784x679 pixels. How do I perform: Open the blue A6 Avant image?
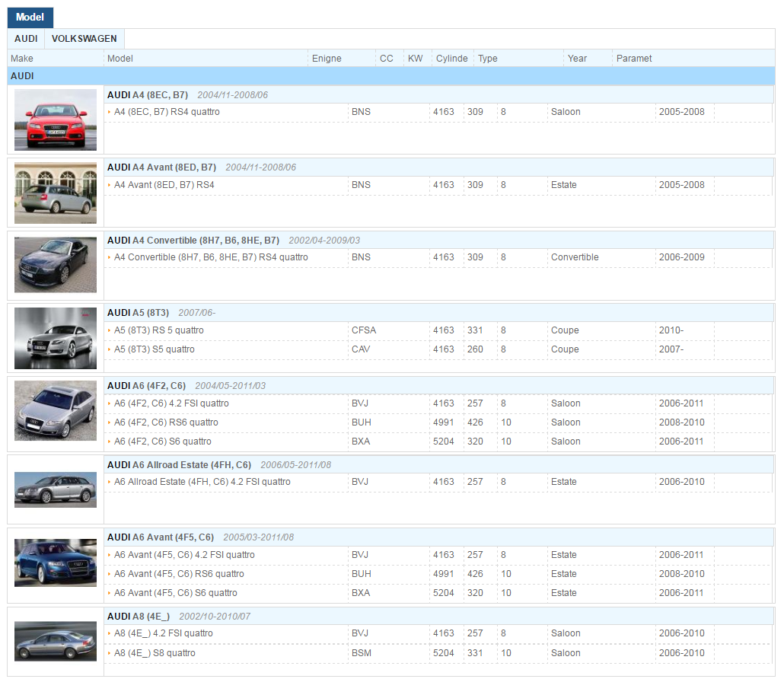coord(56,563)
